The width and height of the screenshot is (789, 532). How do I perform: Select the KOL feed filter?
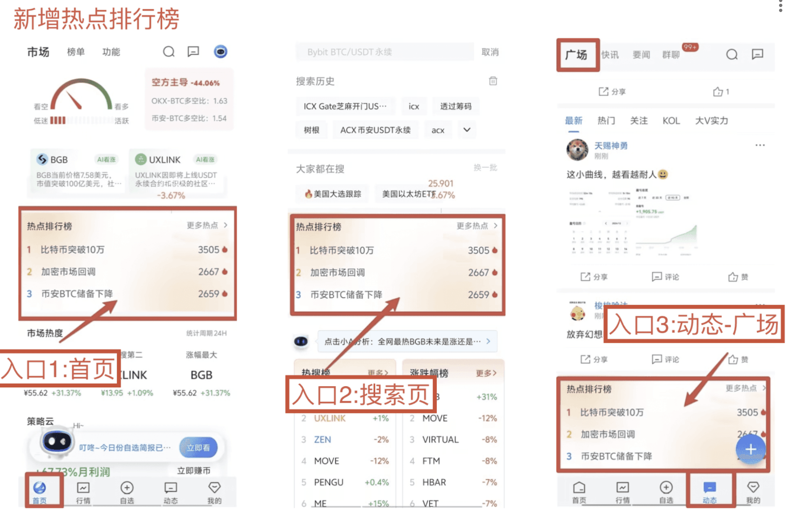[671, 121]
